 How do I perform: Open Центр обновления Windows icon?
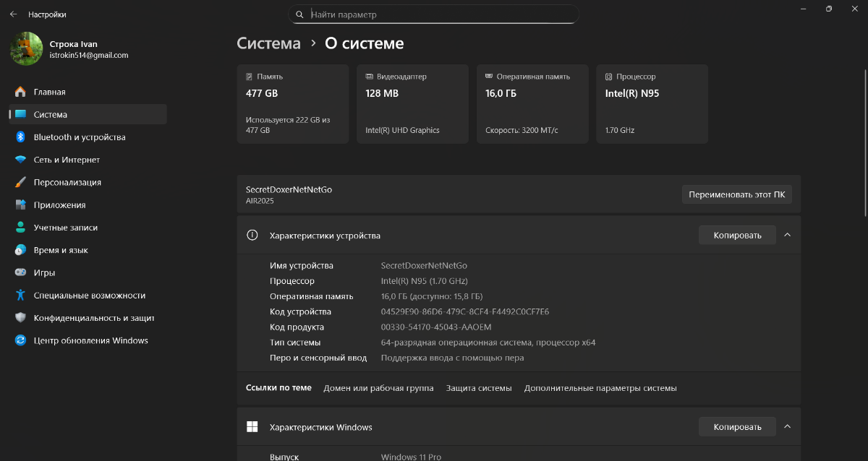point(20,340)
